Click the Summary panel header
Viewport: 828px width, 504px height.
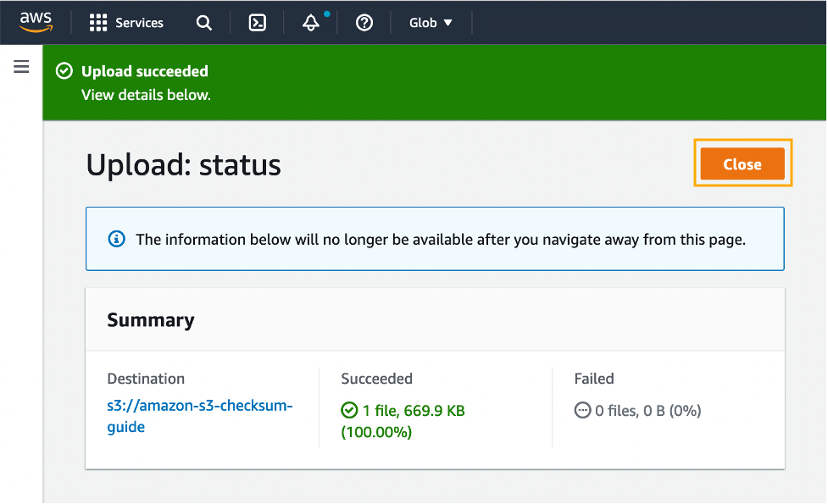point(151,319)
